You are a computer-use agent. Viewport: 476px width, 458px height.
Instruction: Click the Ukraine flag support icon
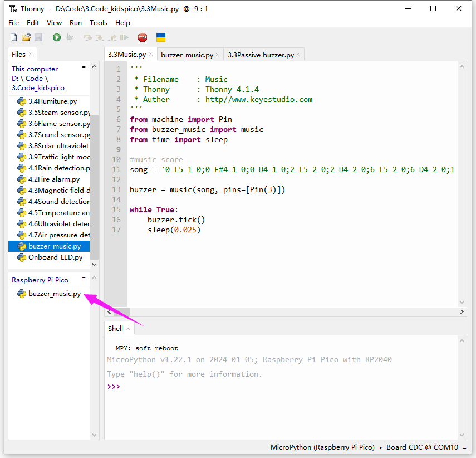(160, 37)
